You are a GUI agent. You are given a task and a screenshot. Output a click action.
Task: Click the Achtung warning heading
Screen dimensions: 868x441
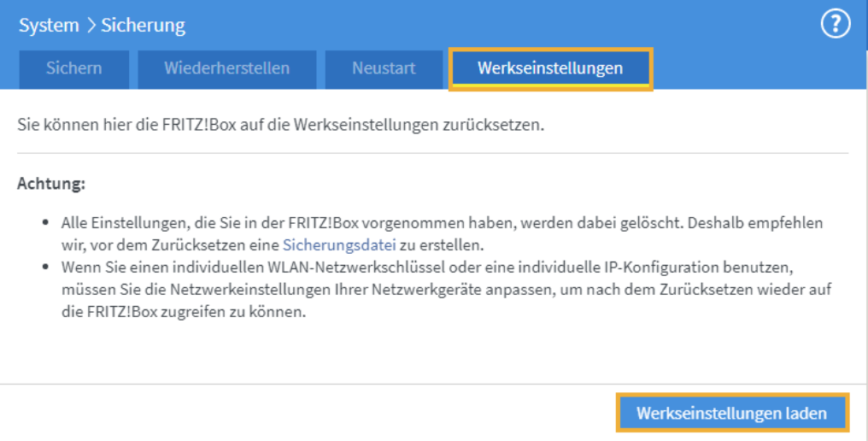(x=51, y=184)
